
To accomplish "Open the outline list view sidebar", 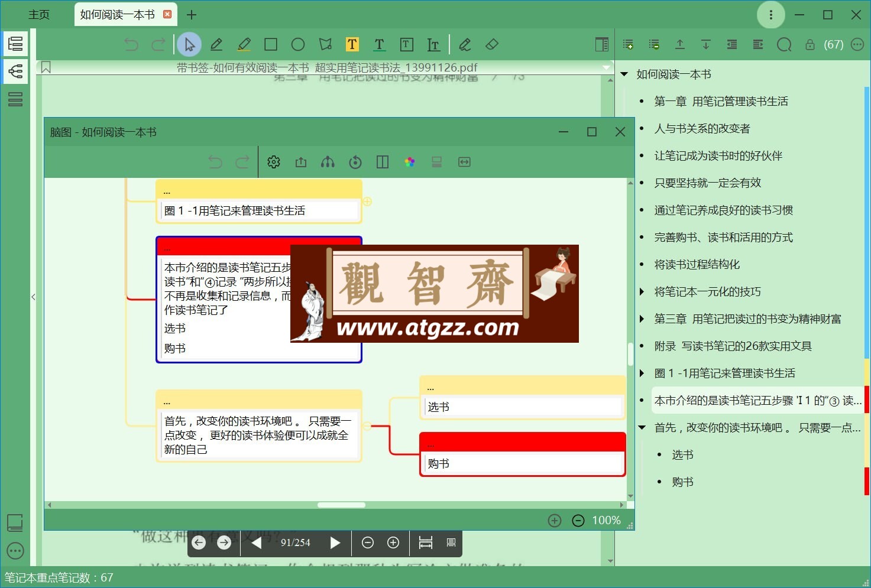I will (x=15, y=44).
